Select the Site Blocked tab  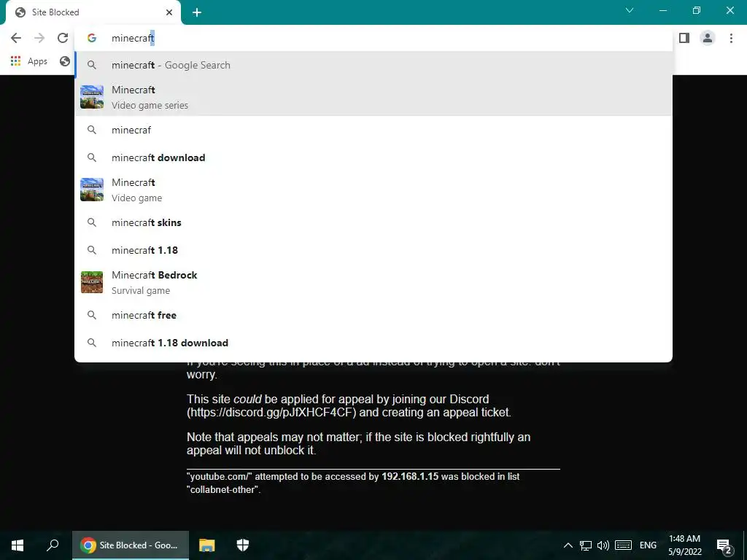coord(93,12)
